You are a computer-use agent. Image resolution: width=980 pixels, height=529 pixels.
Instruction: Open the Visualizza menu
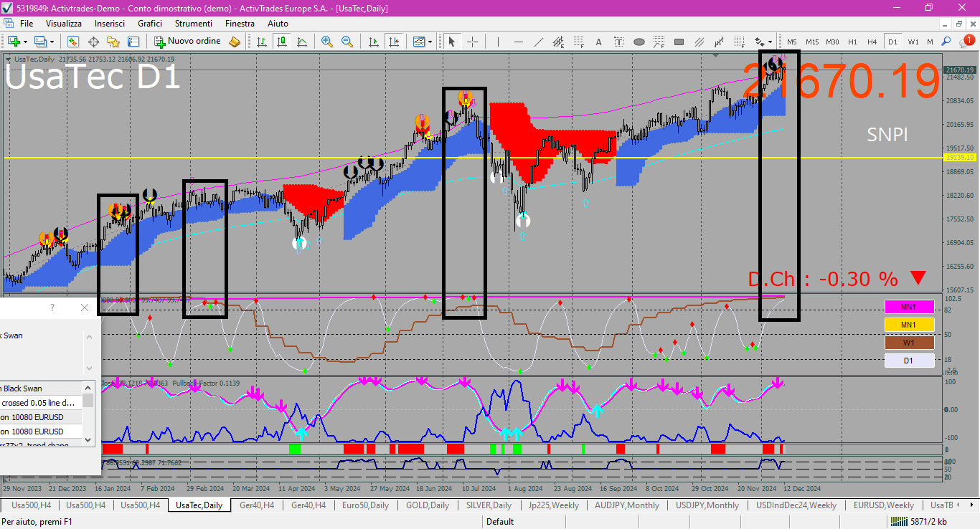tap(64, 24)
